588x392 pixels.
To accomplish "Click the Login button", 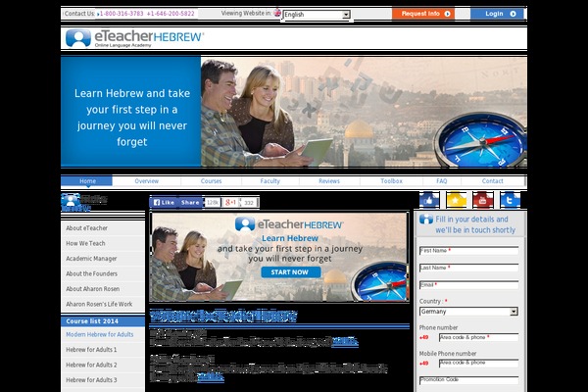I will click(x=497, y=14).
